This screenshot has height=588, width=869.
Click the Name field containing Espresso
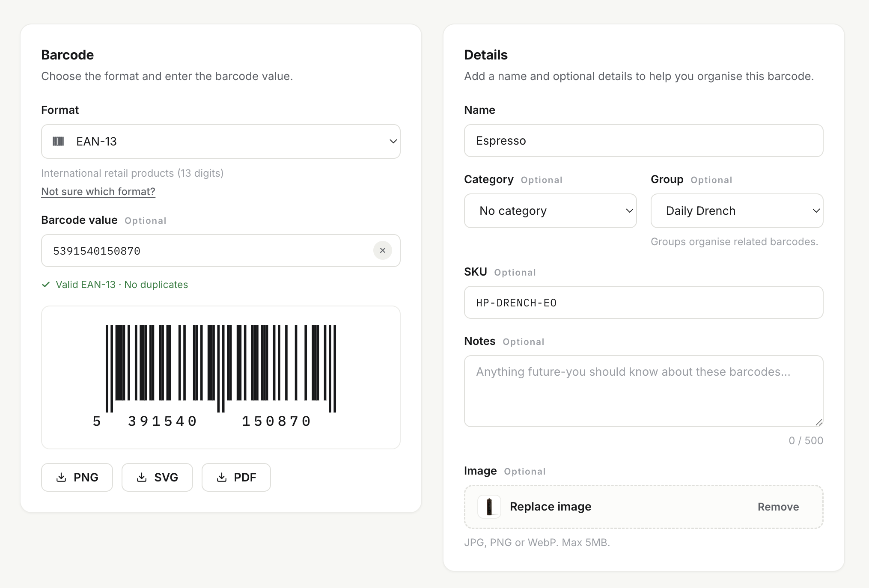643,141
